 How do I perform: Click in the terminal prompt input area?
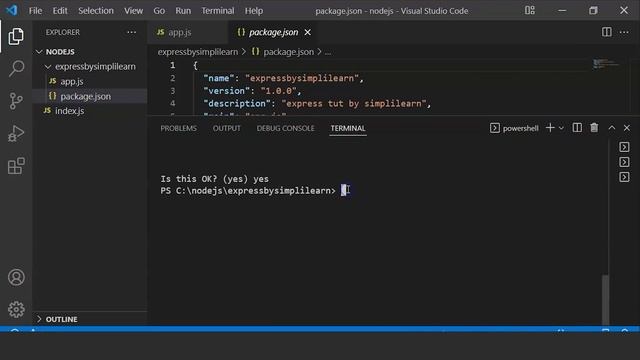345,191
